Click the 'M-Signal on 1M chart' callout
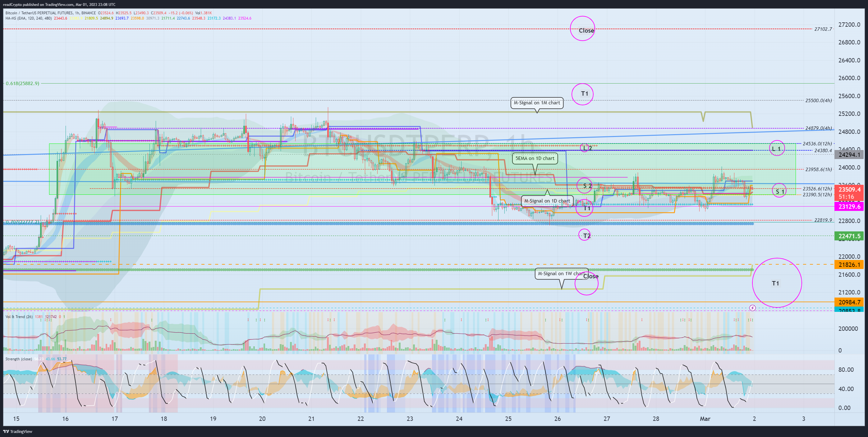This screenshot has width=868, height=437. tap(537, 103)
